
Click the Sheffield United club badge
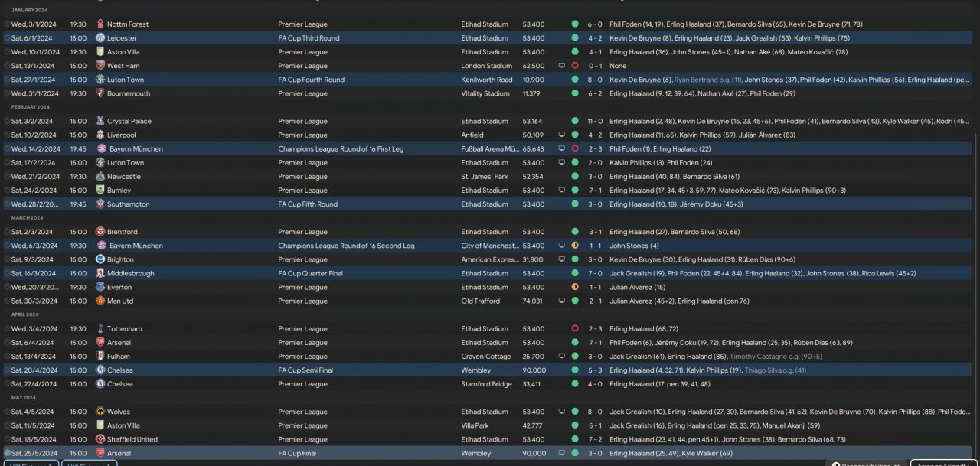[100, 439]
